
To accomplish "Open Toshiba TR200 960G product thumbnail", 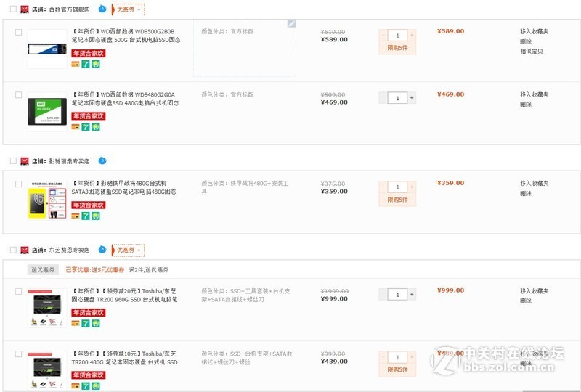I will [47, 308].
